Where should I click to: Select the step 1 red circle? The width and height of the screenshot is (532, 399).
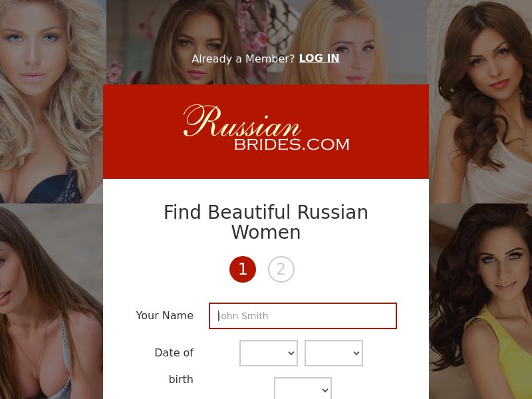pos(243,269)
